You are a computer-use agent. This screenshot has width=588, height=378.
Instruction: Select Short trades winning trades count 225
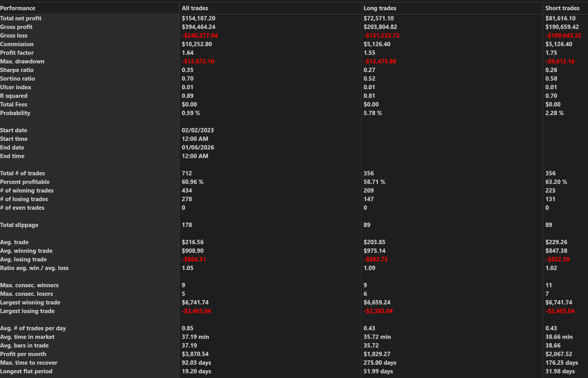pos(550,190)
